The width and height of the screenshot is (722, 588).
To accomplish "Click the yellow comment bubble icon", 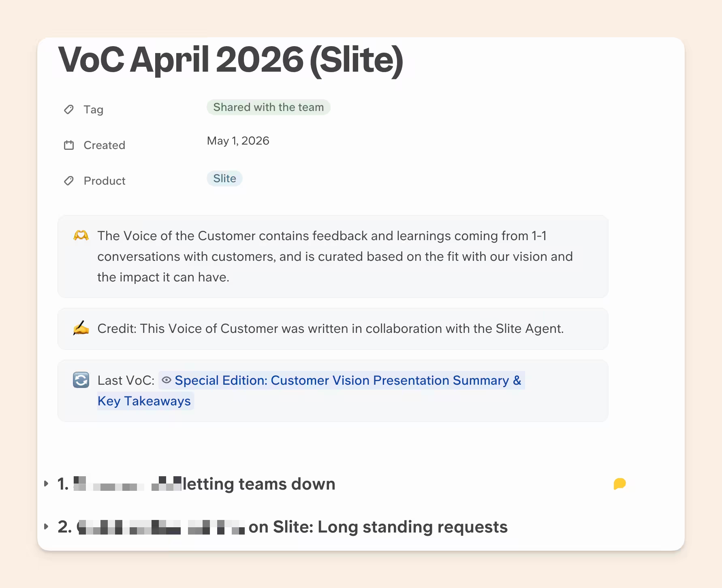I will coord(619,484).
